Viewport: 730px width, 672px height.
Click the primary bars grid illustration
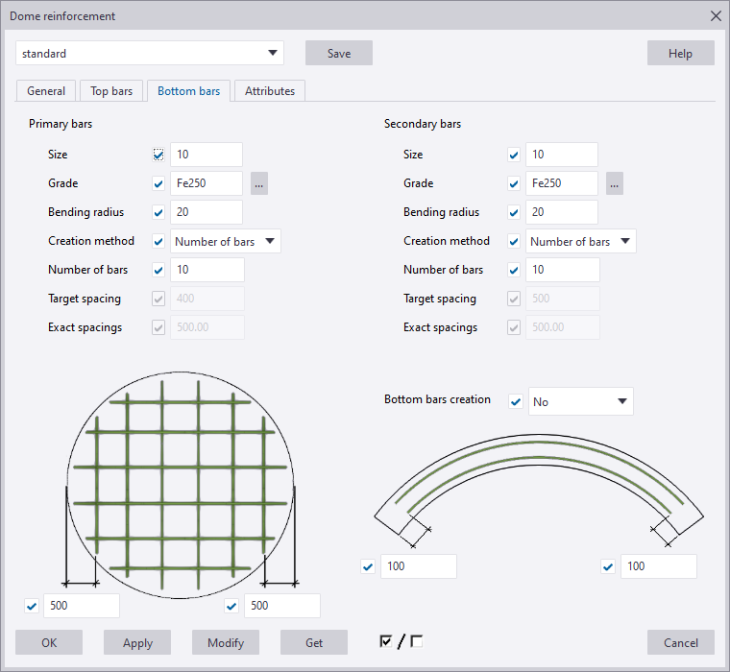click(180, 483)
